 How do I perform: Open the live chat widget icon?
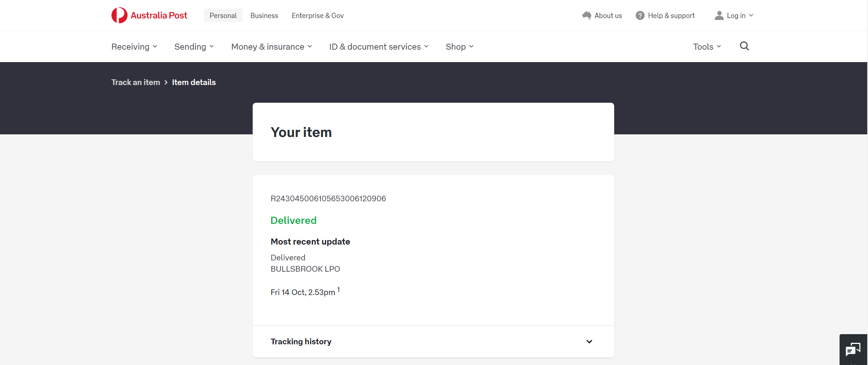pos(853,350)
